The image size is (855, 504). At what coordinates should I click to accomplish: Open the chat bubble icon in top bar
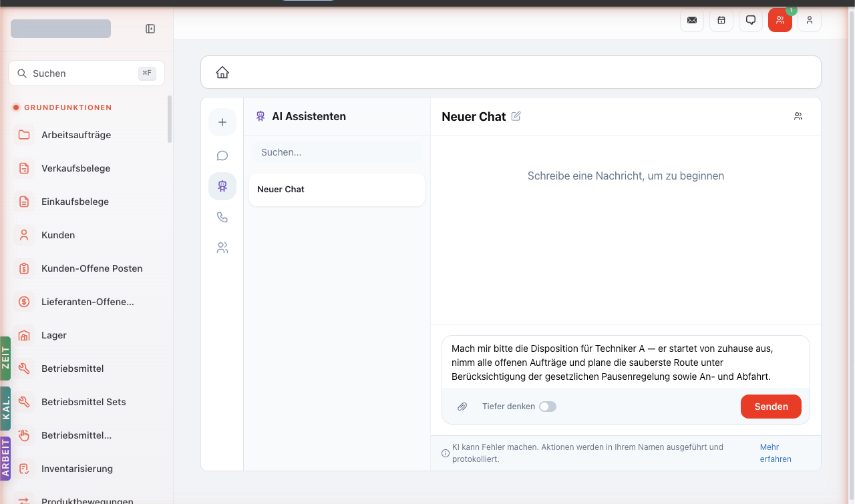pyautogui.click(x=751, y=20)
